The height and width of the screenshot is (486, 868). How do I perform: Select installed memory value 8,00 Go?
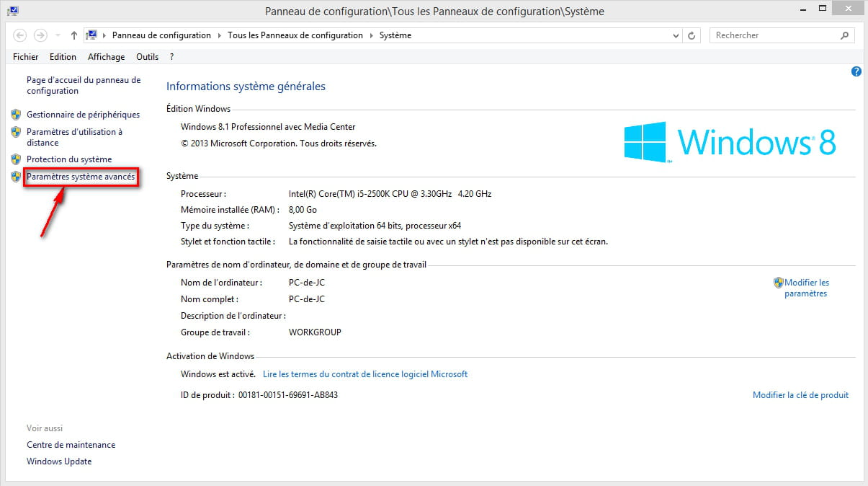[303, 210]
